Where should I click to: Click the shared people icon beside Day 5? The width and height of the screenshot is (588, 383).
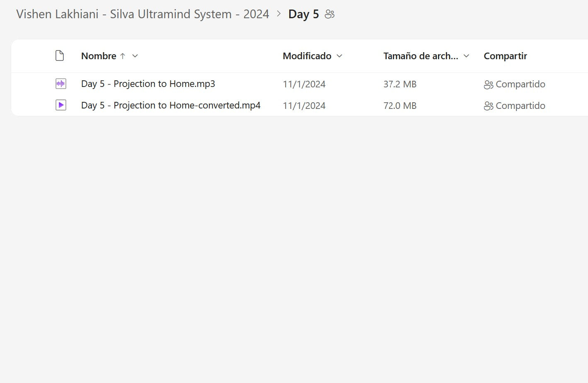coord(329,14)
